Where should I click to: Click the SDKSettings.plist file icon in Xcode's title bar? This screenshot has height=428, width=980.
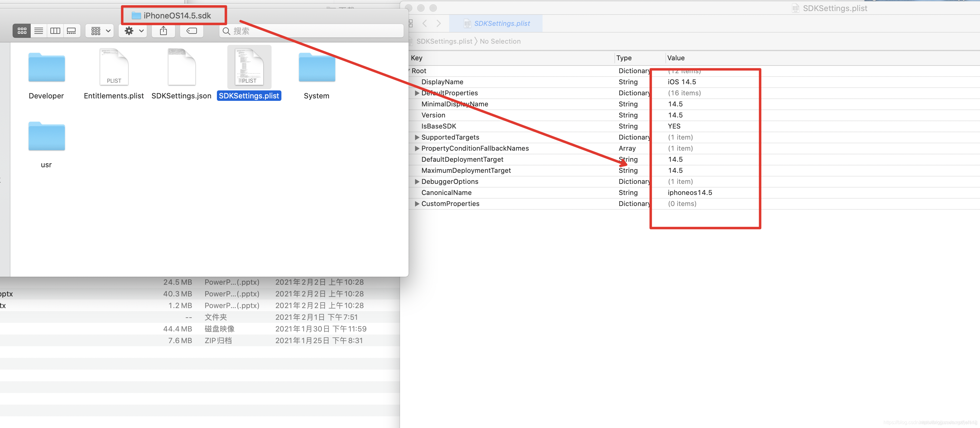[795, 8]
